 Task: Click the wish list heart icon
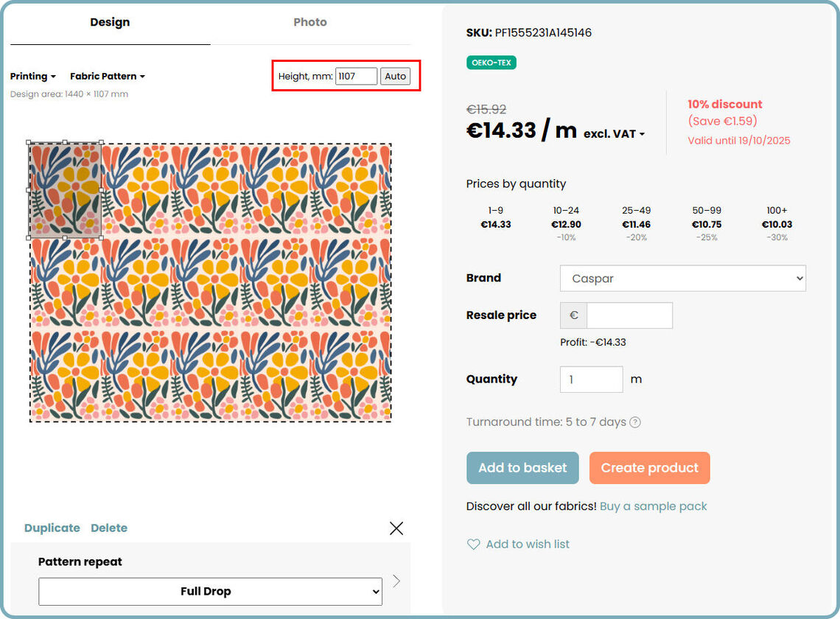[x=473, y=545]
